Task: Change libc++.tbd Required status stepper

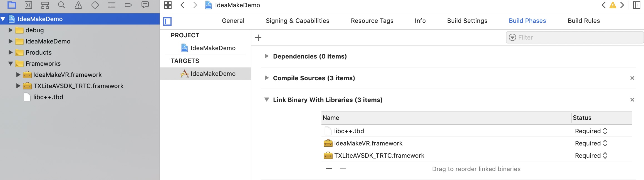Action: [605, 131]
